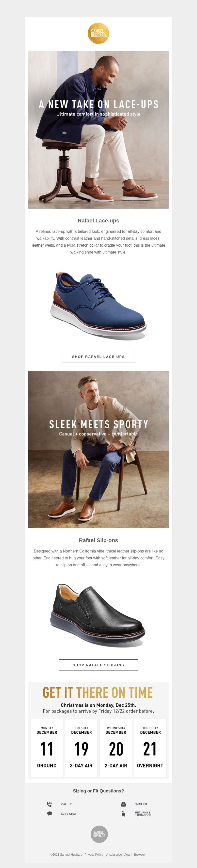The height and width of the screenshot is (868, 197).
Task: Click the Call Us phone icon
Action: (49, 804)
